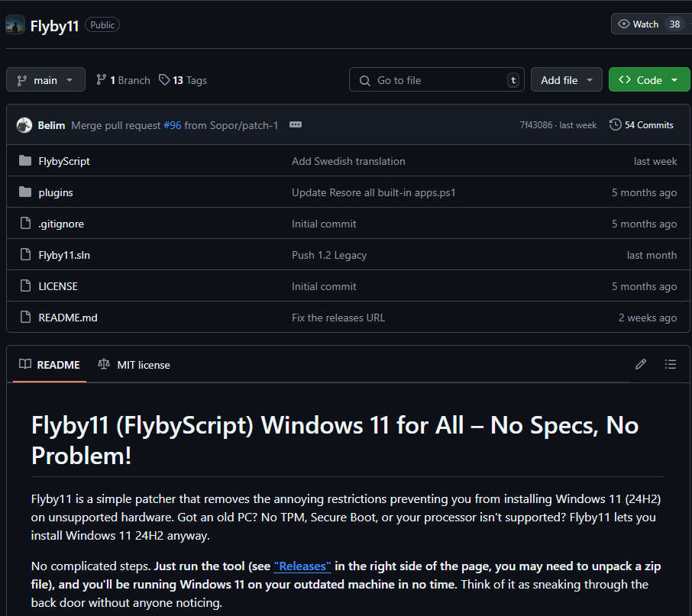
Task: Click the .gitignore file icon
Action: tap(25, 224)
